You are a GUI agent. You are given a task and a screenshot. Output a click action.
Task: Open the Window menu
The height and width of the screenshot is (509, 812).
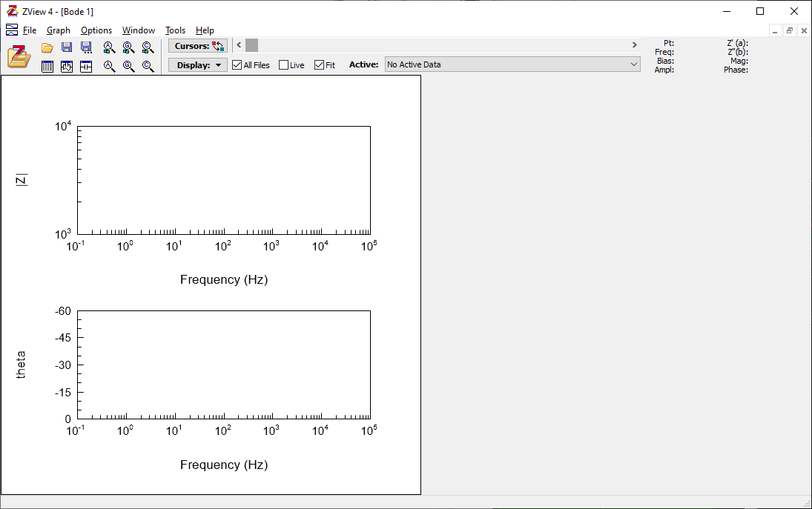(x=138, y=30)
